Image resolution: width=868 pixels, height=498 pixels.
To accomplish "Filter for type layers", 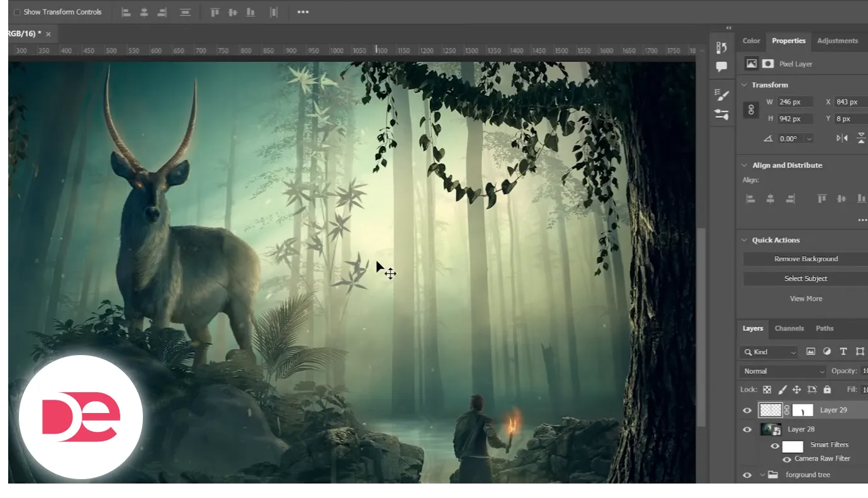I will [843, 352].
